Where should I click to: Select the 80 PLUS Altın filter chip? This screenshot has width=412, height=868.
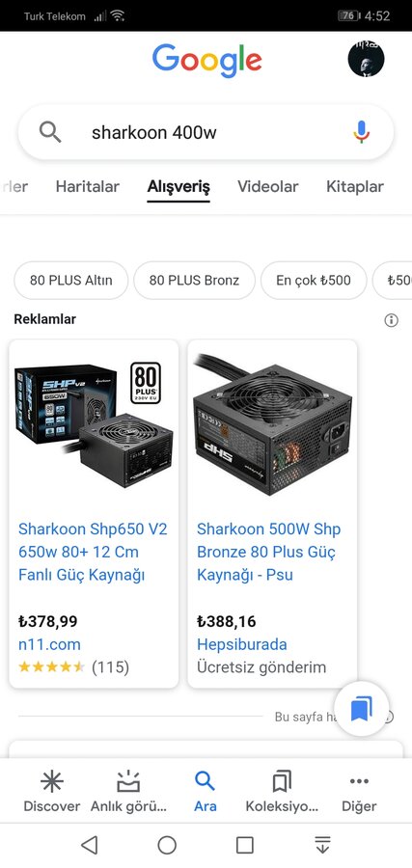tap(70, 280)
